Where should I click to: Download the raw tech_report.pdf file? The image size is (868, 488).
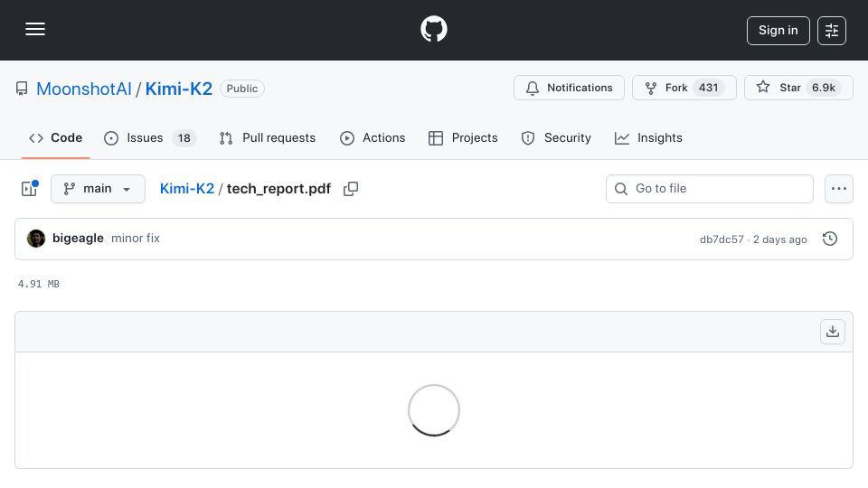(x=833, y=332)
